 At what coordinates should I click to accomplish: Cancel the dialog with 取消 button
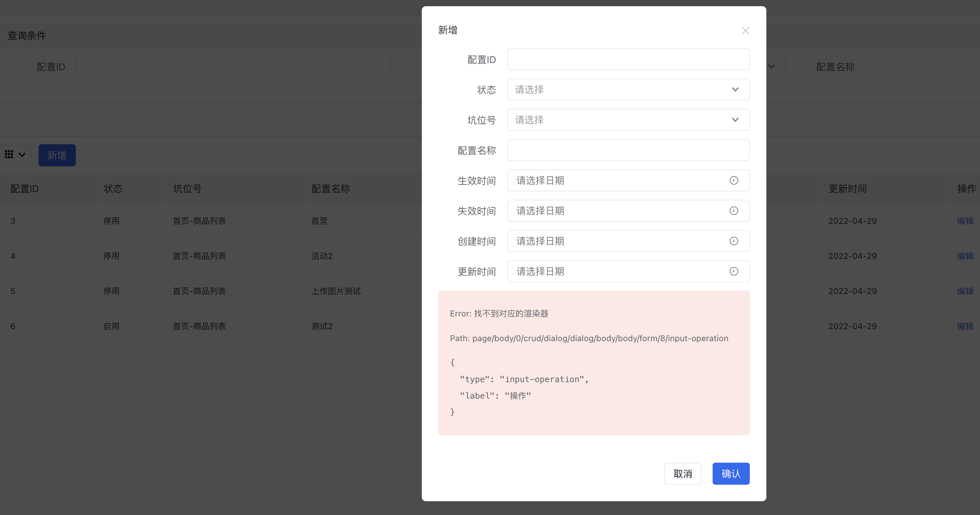(683, 474)
